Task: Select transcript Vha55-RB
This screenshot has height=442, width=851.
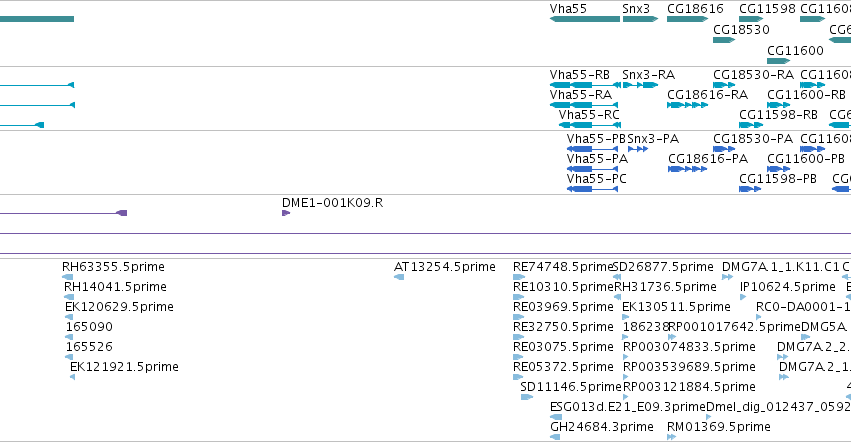Action: point(585,85)
